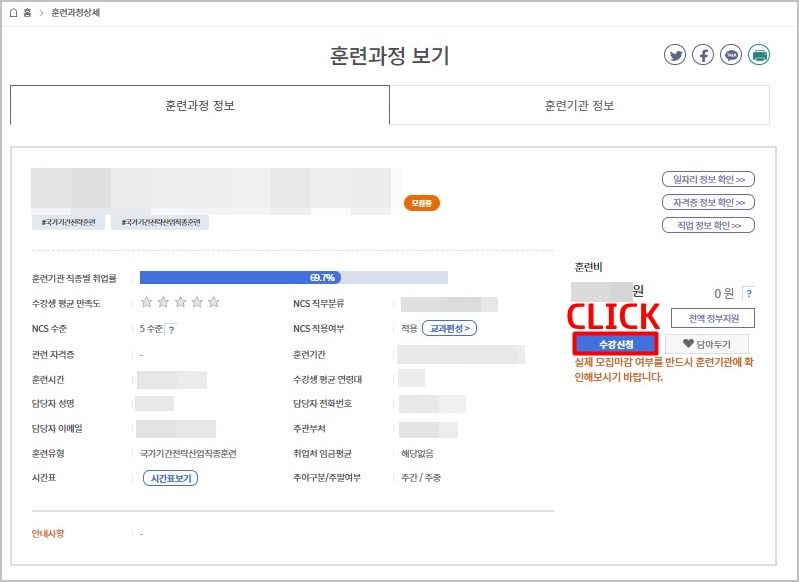Click the 훈련기간 label
The height and width of the screenshot is (582, 799).
point(309,354)
